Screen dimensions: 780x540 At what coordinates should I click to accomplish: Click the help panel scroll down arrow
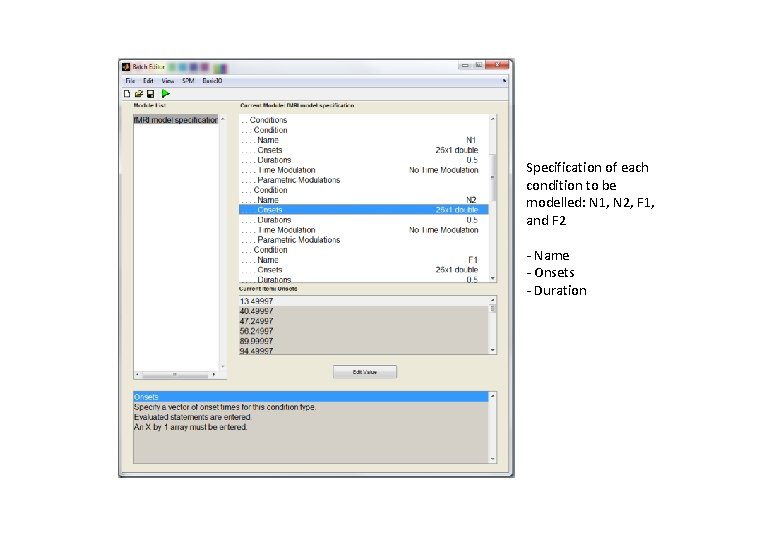(x=492, y=459)
